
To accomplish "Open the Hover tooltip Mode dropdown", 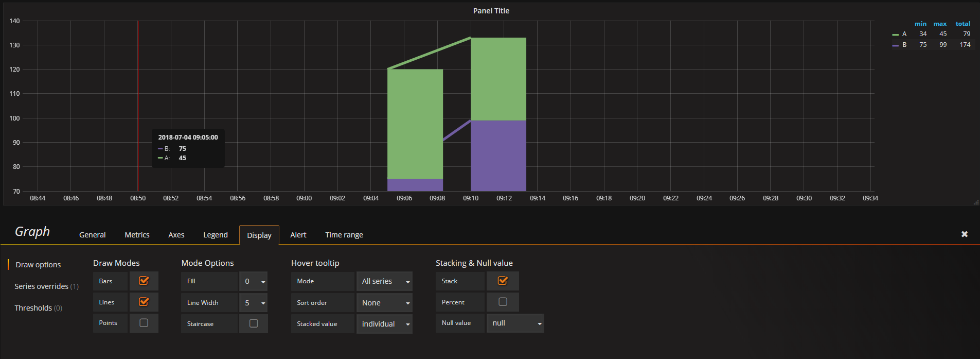I will [x=385, y=281].
